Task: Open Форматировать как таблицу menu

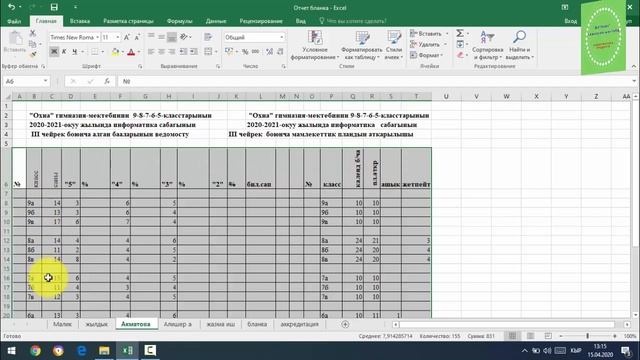Action: click(x=362, y=45)
